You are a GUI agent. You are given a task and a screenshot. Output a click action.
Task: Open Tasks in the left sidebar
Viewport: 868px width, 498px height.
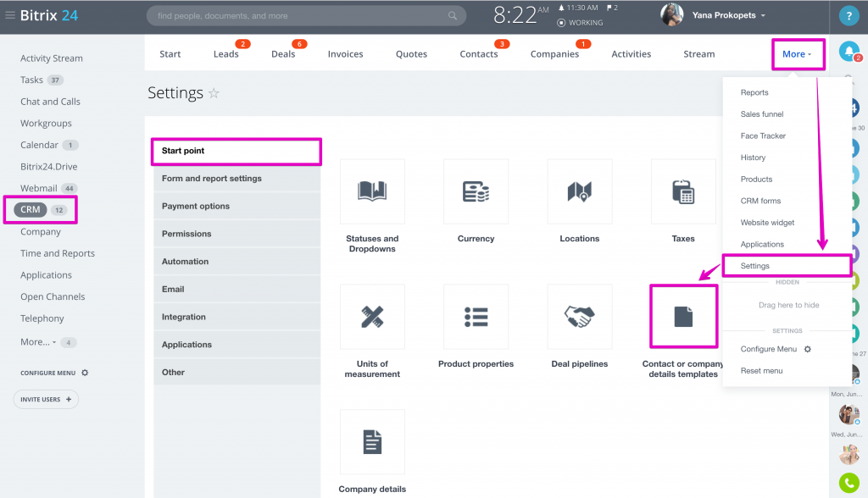click(31, 80)
